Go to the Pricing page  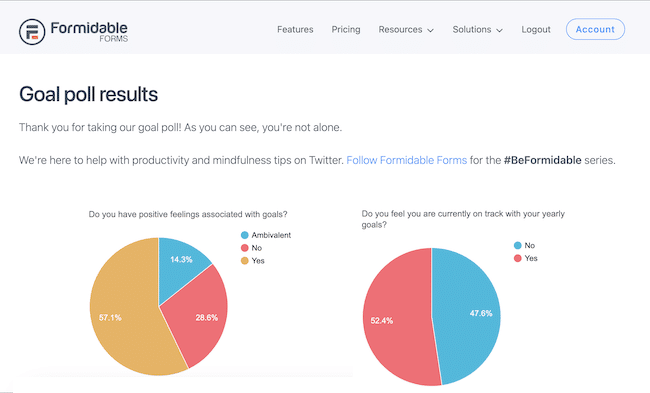click(346, 29)
